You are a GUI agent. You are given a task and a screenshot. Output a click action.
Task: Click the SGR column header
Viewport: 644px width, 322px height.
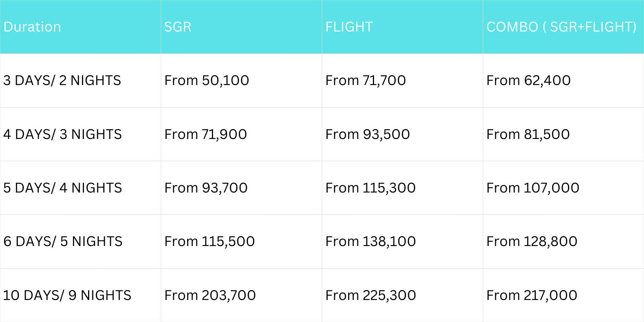[178, 27]
